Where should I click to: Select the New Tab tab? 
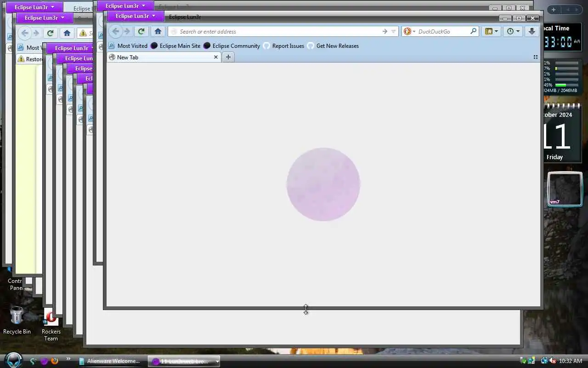tap(164, 57)
